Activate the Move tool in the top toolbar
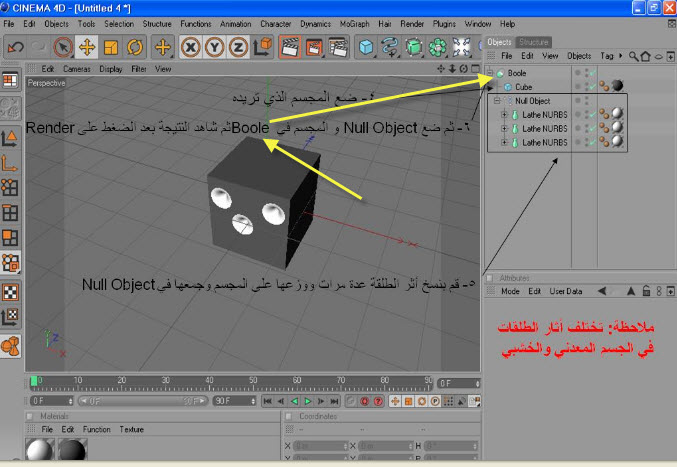 [x=87, y=47]
